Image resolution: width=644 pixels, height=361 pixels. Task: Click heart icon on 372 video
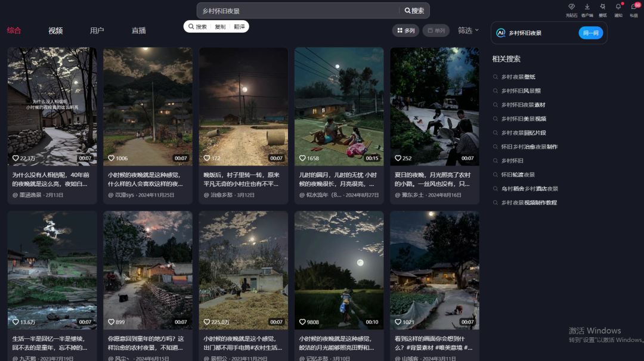click(207, 158)
